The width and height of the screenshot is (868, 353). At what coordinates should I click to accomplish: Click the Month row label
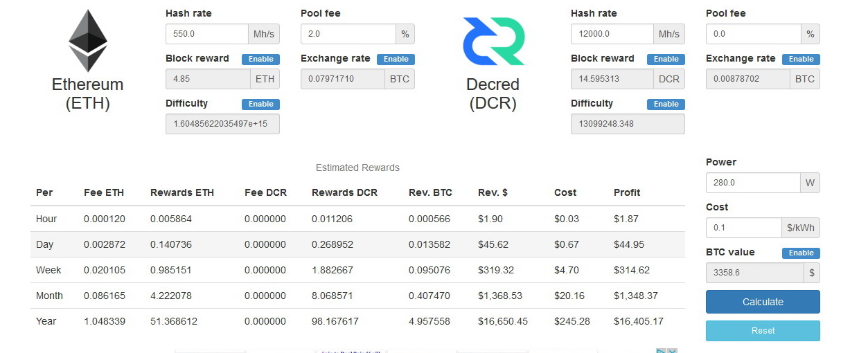pos(49,296)
